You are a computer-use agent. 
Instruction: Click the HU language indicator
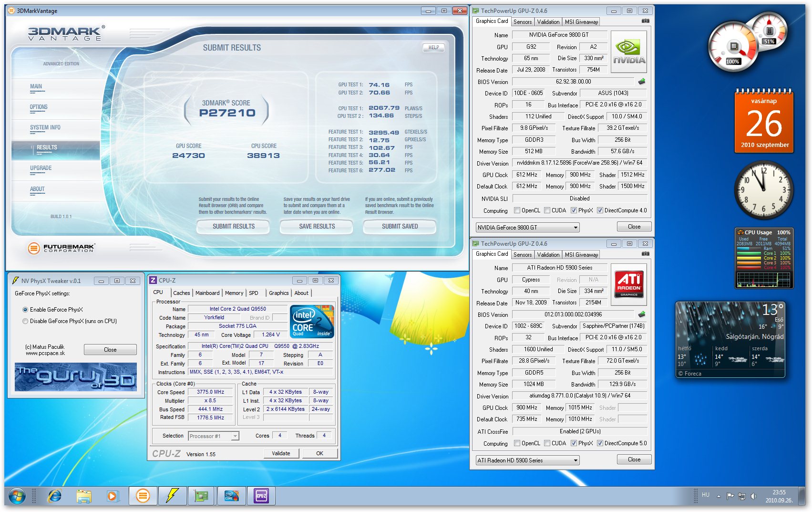pos(706,495)
